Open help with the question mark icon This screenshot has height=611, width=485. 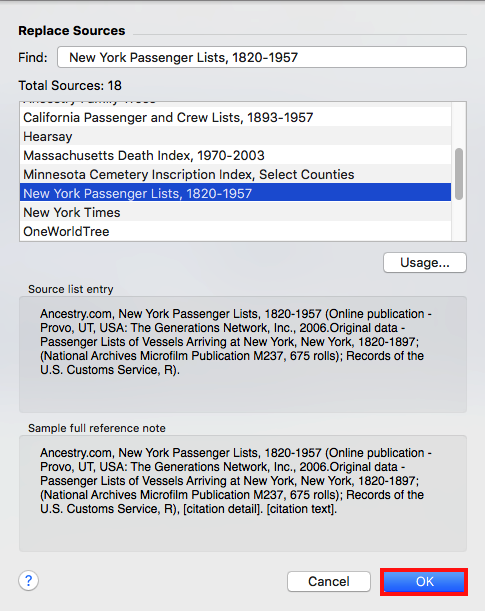pos(28,581)
